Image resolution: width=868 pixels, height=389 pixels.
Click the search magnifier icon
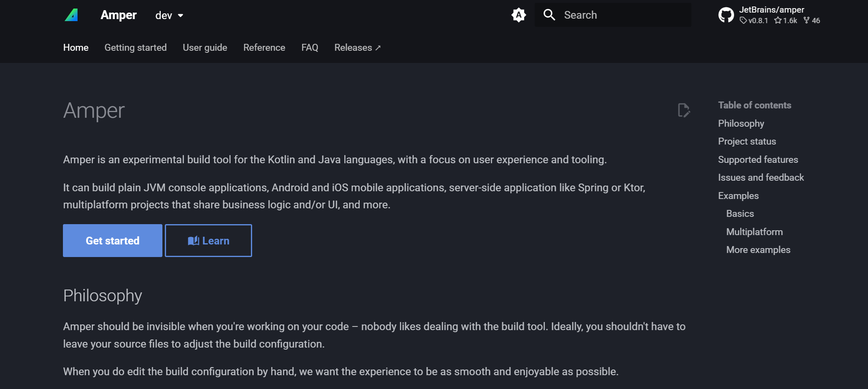[x=549, y=15]
